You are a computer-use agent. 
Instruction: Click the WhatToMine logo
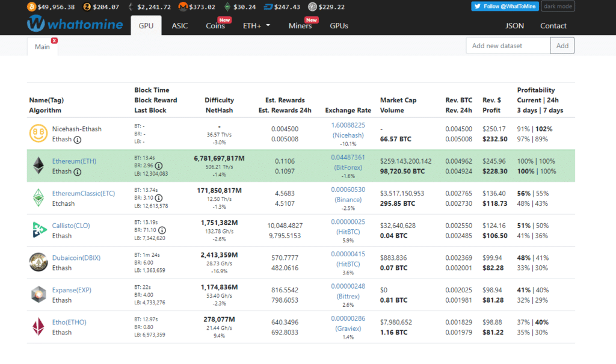pos(75,25)
